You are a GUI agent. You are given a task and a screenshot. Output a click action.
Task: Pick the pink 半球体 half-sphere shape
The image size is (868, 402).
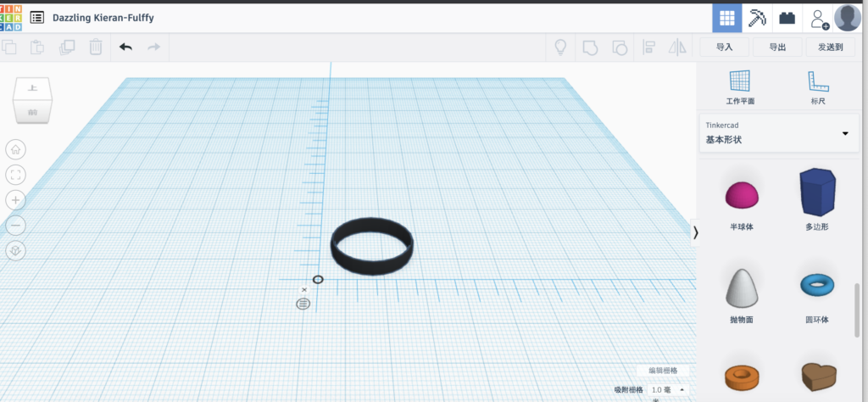[740, 195]
